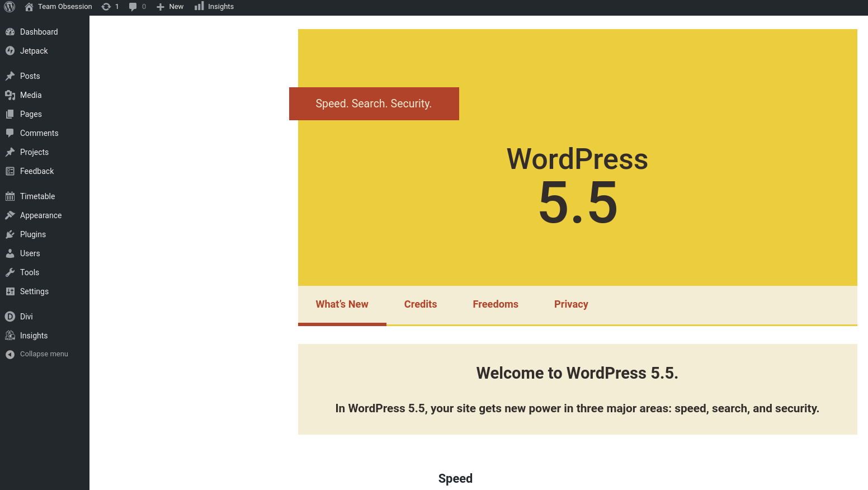This screenshot has width=868, height=490.
Task: Click the Jetpack icon in sidebar
Action: [10, 51]
